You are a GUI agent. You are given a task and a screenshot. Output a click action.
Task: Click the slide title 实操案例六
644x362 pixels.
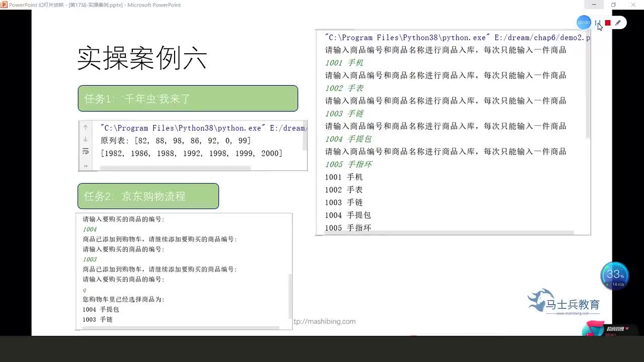coord(142,58)
